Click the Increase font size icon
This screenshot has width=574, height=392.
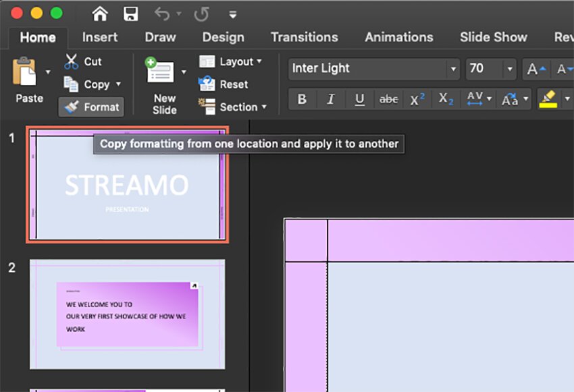click(x=536, y=69)
